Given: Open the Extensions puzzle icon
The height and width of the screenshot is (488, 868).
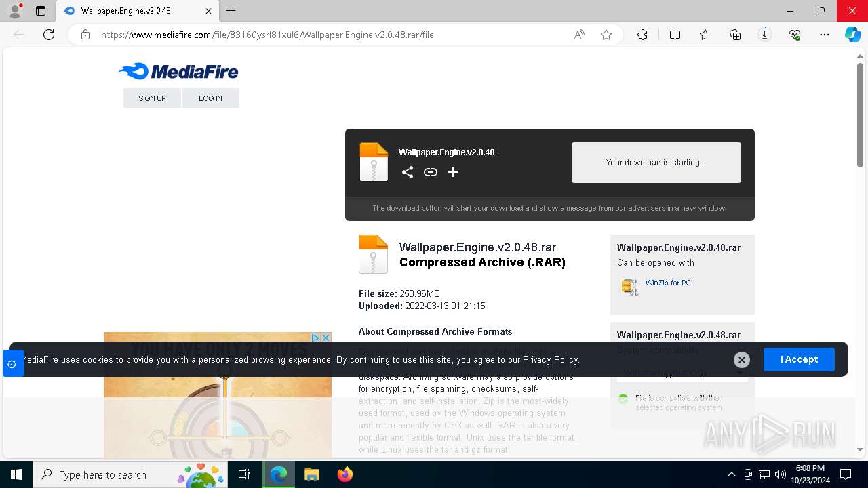Looking at the screenshot, I should click(x=642, y=35).
